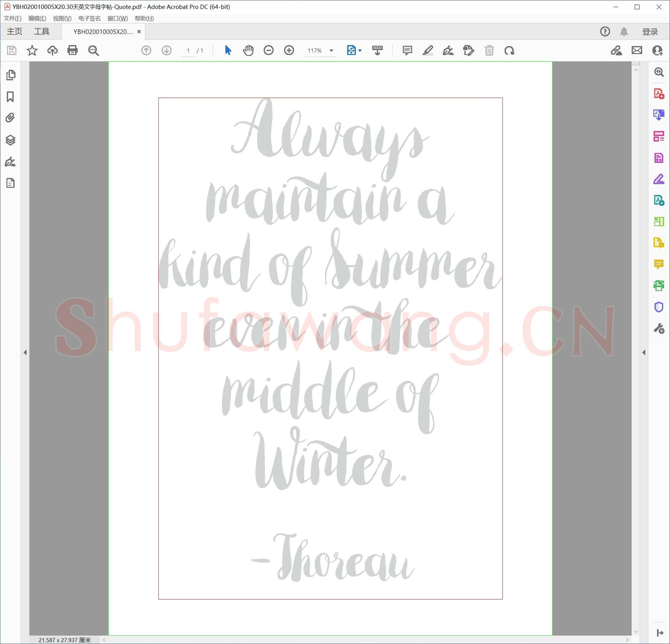Open Protect shield tool in right pane
The height and width of the screenshot is (644, 670).
click(x=659, y=307)
